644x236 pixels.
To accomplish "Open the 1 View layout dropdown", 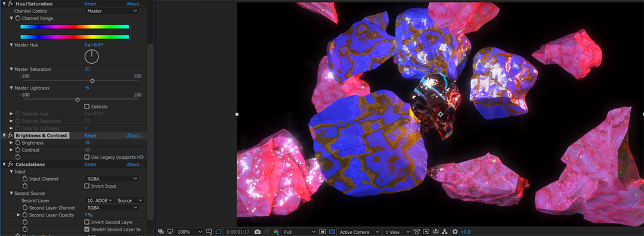I will click(397, 232).
